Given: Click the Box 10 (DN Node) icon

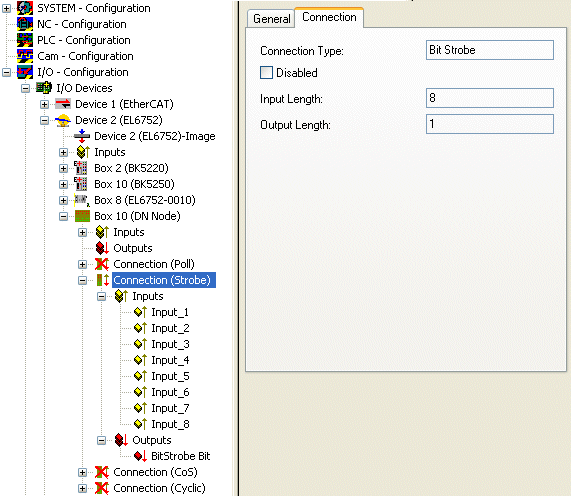Looking at the screenshot, I should click(x=82, y=216).
